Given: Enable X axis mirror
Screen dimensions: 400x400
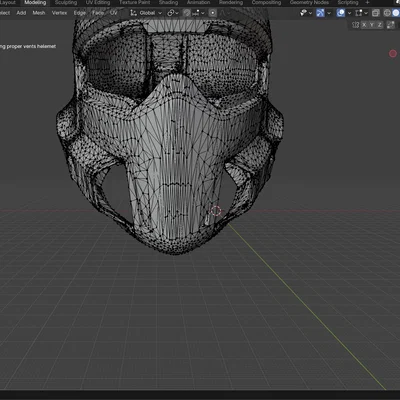Looking at the screenshot, I should pyautogui.click(x=364, y=25).
